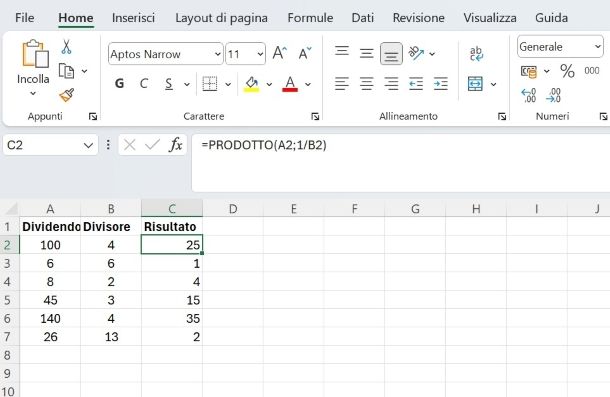The height and width of the screenshot is (397, 610).
Task: Click the formula bar with =PRODOTTO(A2;1/B2)
Action: coord(401,163)
